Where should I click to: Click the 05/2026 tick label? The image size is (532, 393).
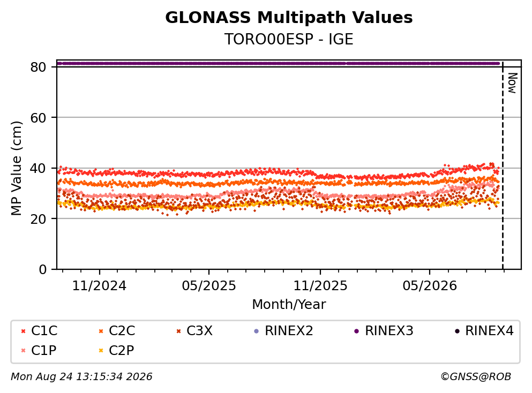[x=430, y=286]
